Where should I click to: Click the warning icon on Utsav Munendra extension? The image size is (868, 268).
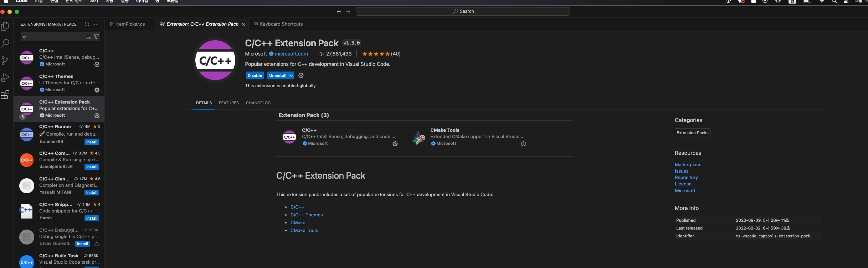[x=97, y=244]
